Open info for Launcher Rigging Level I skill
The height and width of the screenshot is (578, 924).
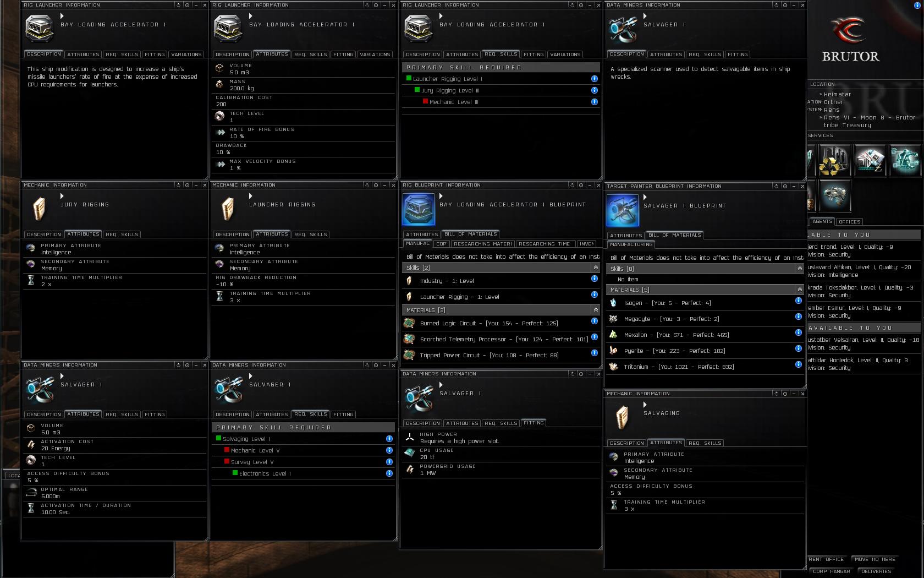pyautogui.click(x=594, y=79)
